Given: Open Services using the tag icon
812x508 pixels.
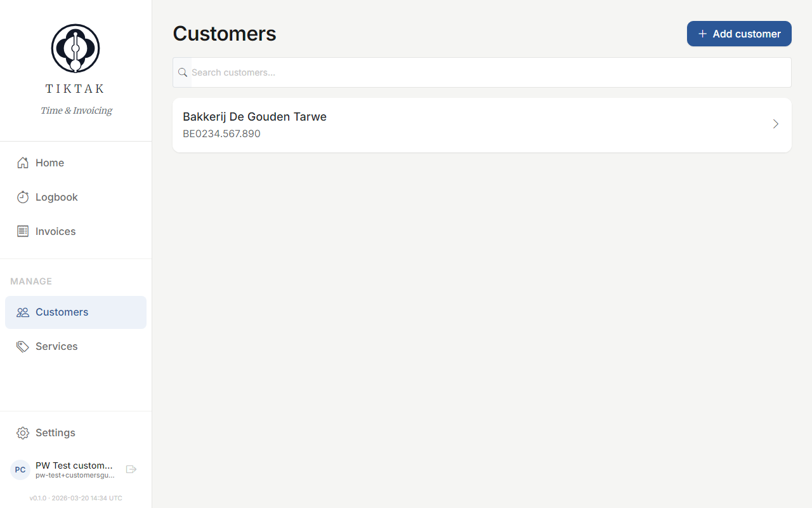Looking at the screenshot, I should pyautogui.click(x=22, y=346).
